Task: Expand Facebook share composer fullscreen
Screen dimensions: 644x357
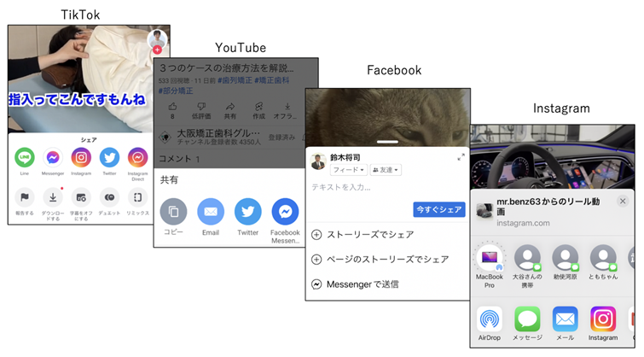Action: [461, 157]
